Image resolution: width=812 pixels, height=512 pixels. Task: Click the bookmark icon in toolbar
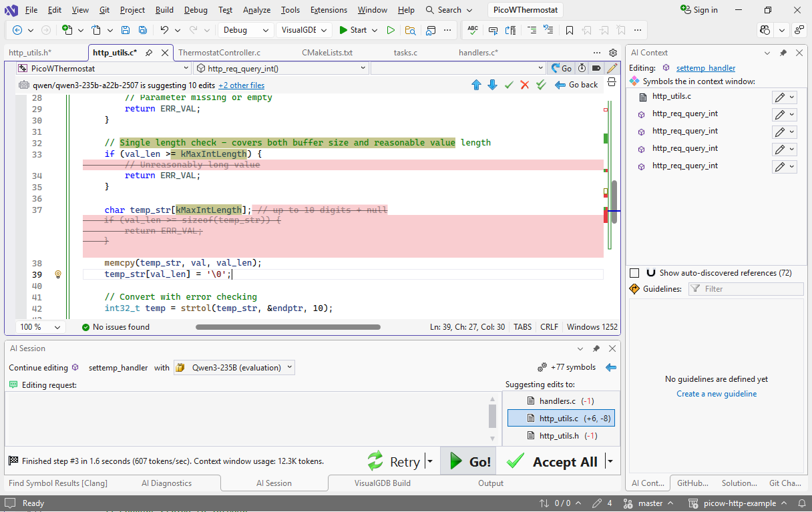coord(569,30)
